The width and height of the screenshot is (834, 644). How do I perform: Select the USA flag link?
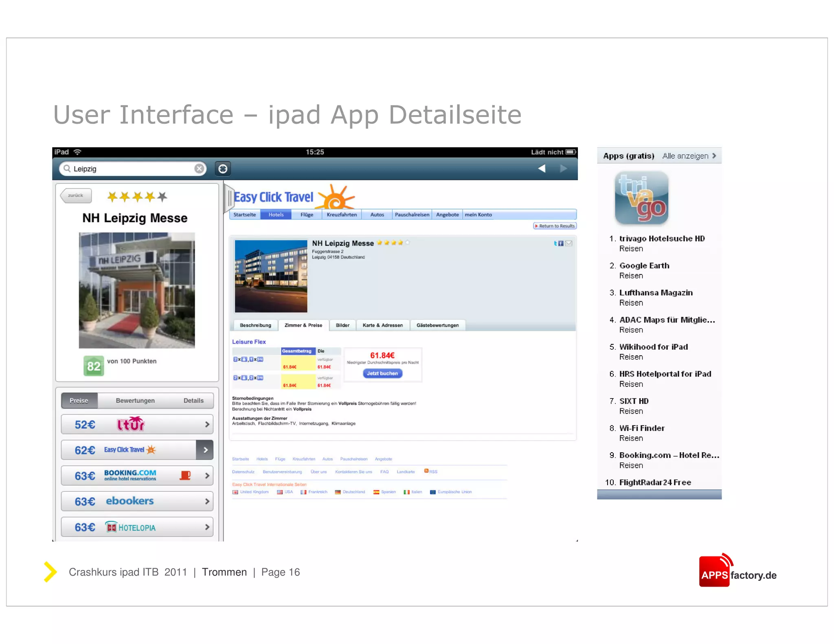285,492
